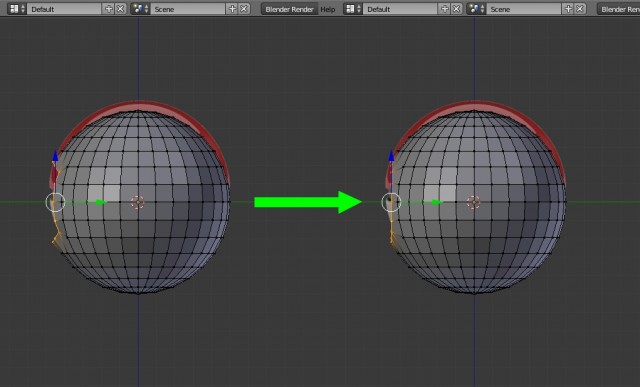Screen dimensions: 640x387
Task: Click the Scene name field in right window
Action: 524,9
